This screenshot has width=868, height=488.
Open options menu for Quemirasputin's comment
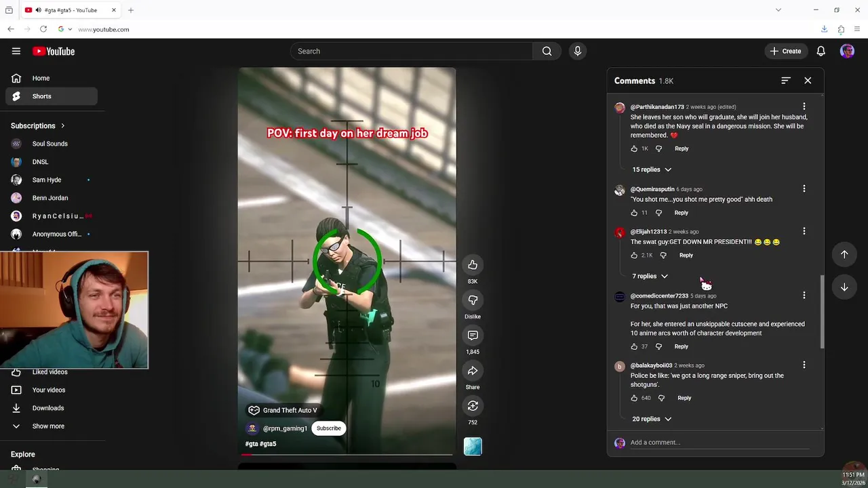pos(804,188)
